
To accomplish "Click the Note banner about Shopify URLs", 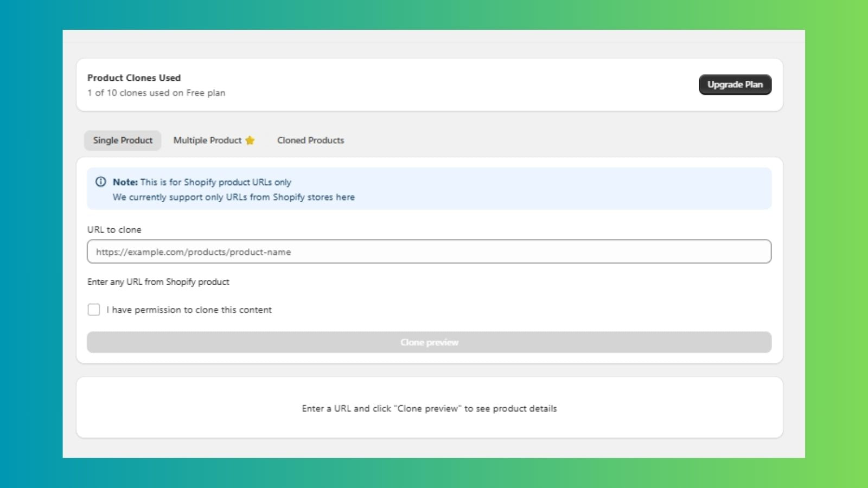I will (429, 189).
